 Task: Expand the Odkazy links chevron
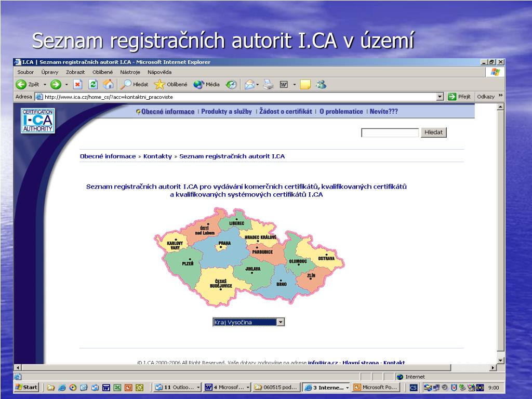click(x=500, y=96)
